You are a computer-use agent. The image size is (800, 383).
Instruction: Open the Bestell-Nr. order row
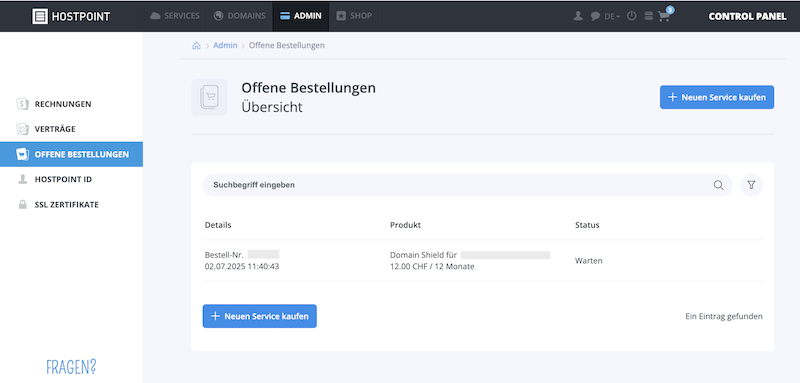[x=483, y=261]
